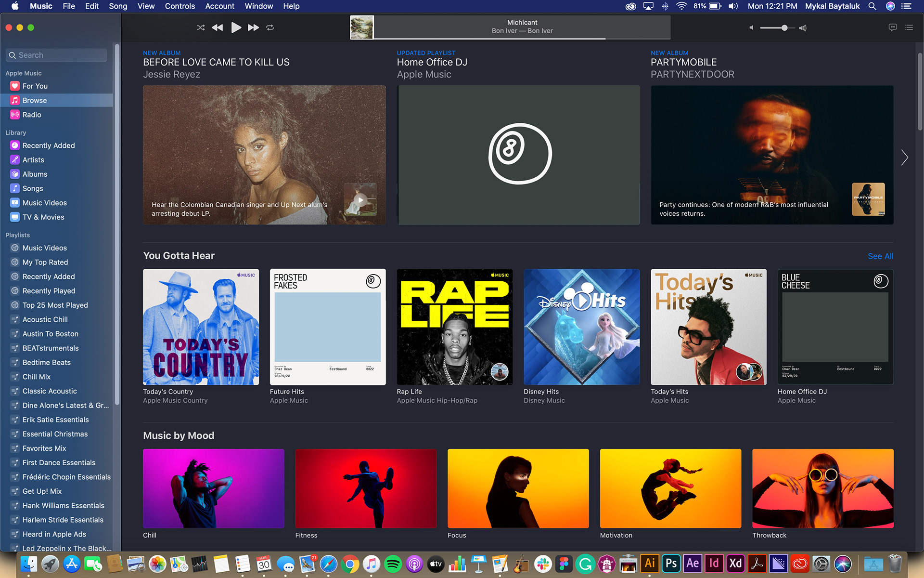Open library Recently Added

point(56,145)
